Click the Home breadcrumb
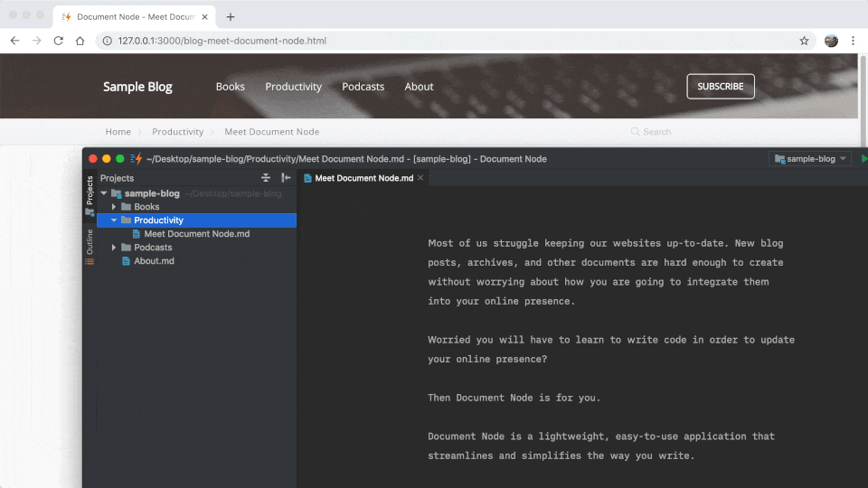The image size is (868, 488). tap(118, 132)
